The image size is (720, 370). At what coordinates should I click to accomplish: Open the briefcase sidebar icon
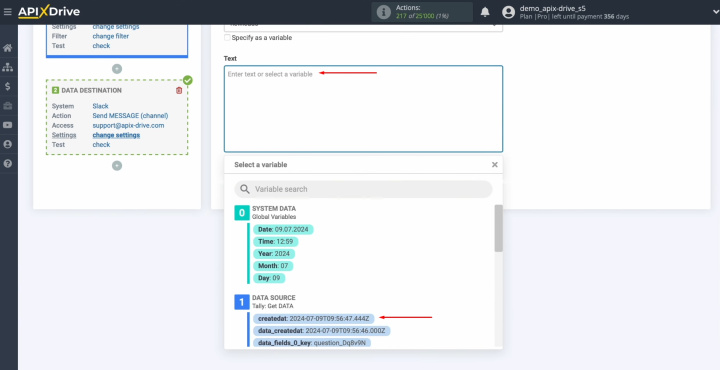pos(7,106)
